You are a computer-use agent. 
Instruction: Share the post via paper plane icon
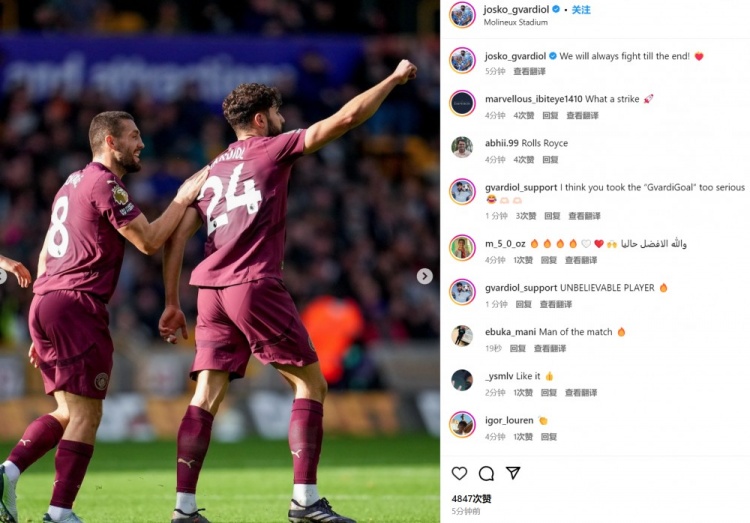click(513, 473)
